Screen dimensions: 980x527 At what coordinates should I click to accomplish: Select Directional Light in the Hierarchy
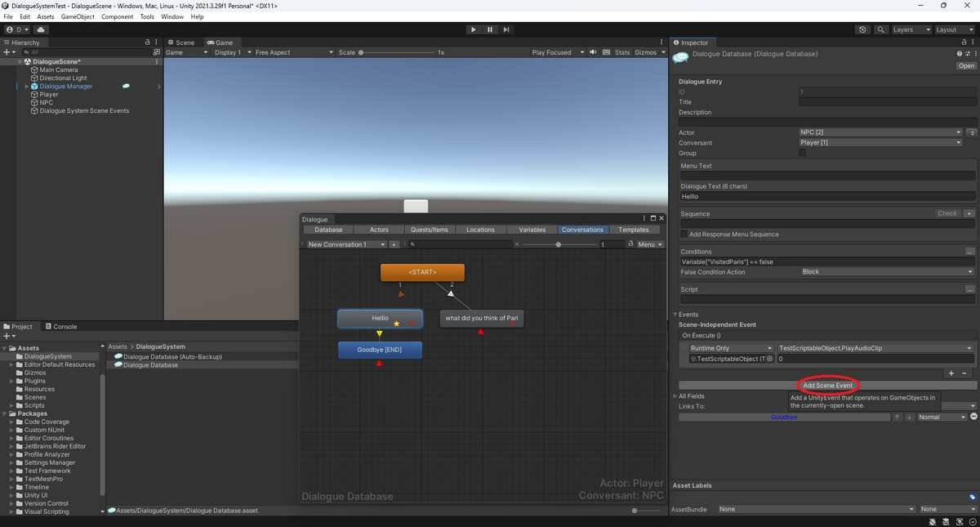(63, 78)
